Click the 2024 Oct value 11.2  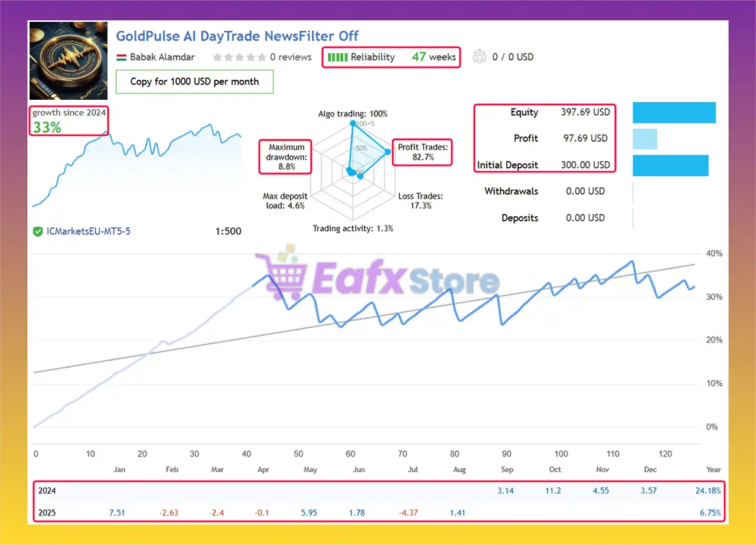[x=553, y=491]
